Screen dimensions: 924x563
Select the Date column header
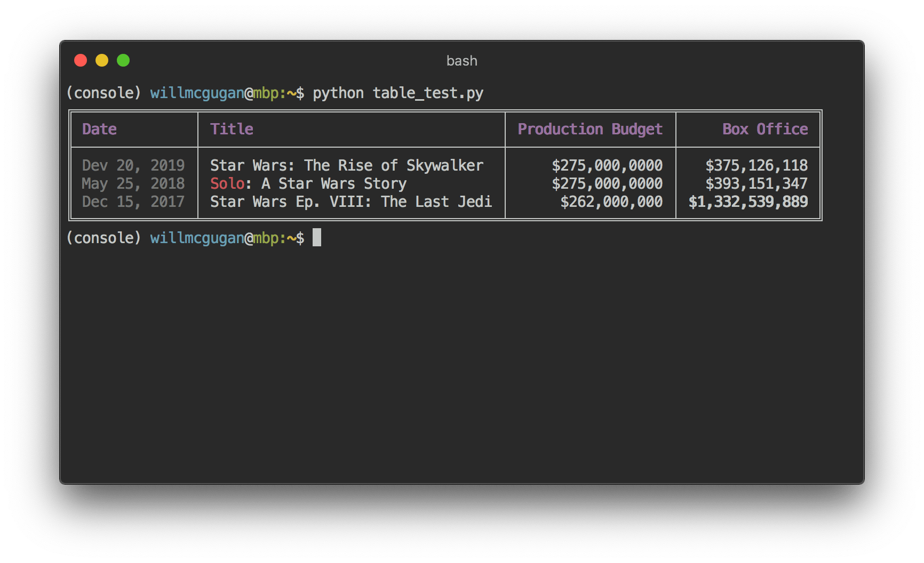(99, 129)
